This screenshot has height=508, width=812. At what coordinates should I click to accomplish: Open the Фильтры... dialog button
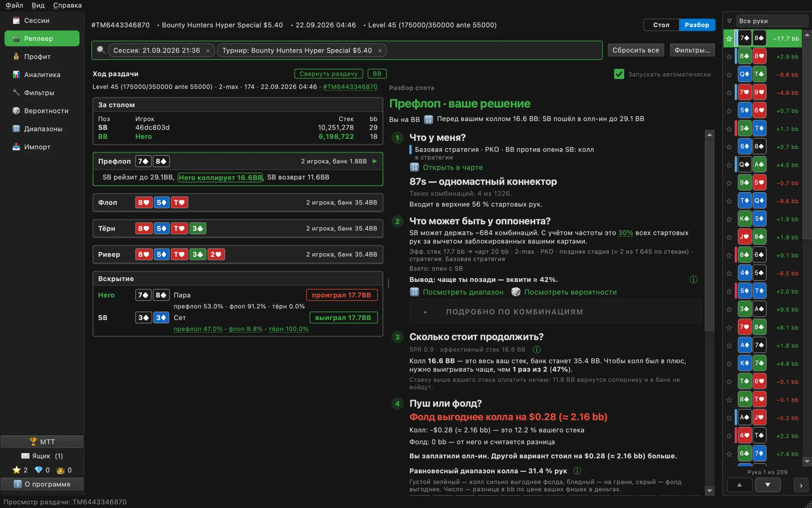(x=692, y=50)
